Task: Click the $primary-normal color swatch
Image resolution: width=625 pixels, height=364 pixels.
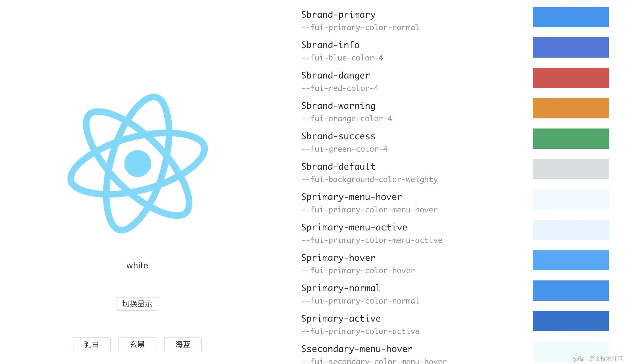Action: click(x=571, y=291)
